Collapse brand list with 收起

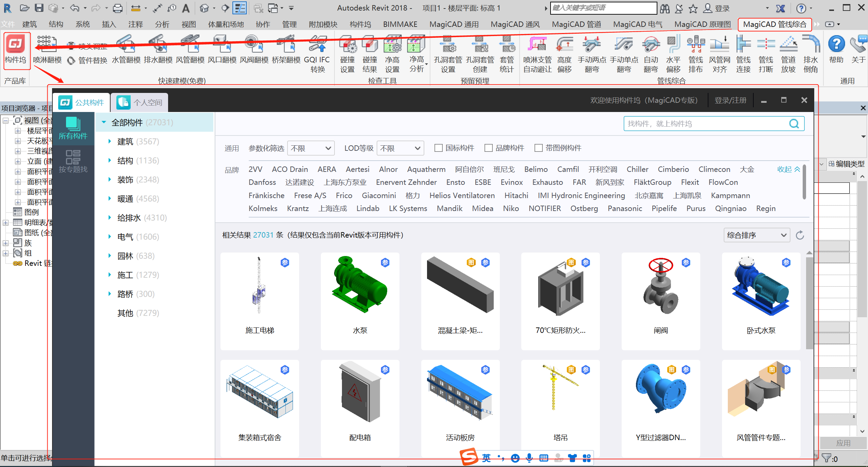pyautogui.click(x=788, y=169)
